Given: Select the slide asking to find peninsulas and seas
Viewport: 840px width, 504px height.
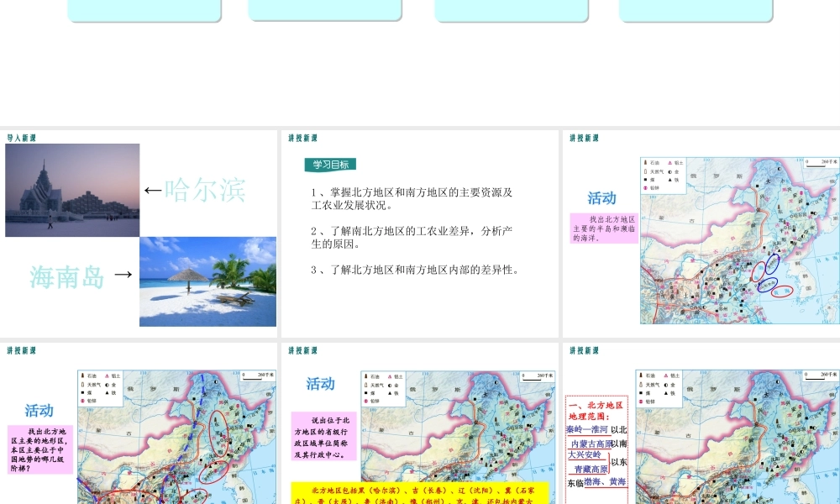Looking at the screenshot, I should click(x=701, y=234).
